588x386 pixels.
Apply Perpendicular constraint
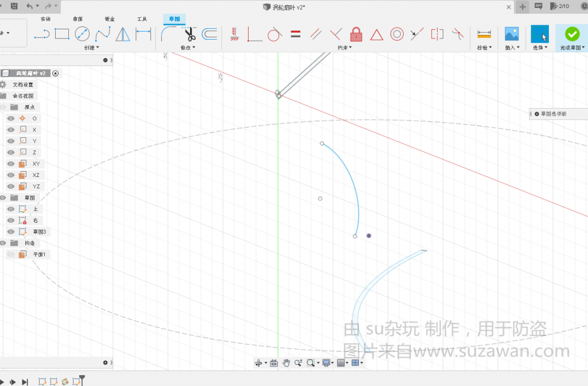(x=335, y=34)
